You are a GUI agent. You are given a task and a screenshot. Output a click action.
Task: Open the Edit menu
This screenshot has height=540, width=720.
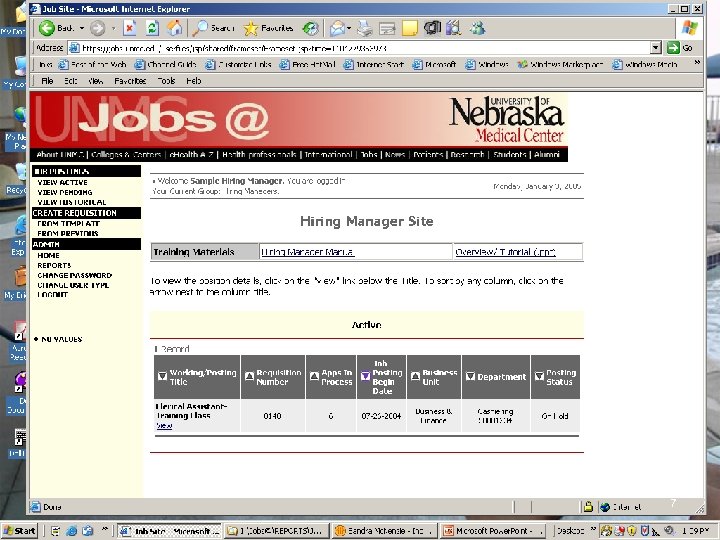(70, 81)
